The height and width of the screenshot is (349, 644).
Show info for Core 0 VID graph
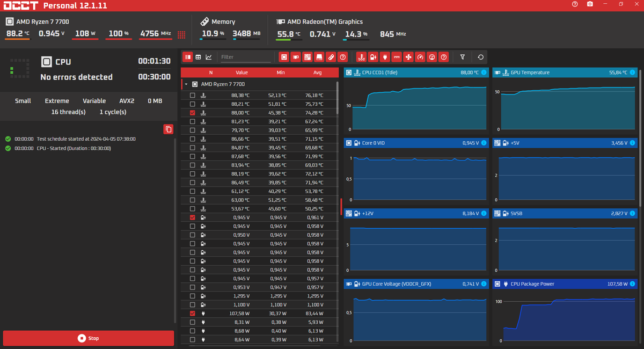(x=484, y=143)
